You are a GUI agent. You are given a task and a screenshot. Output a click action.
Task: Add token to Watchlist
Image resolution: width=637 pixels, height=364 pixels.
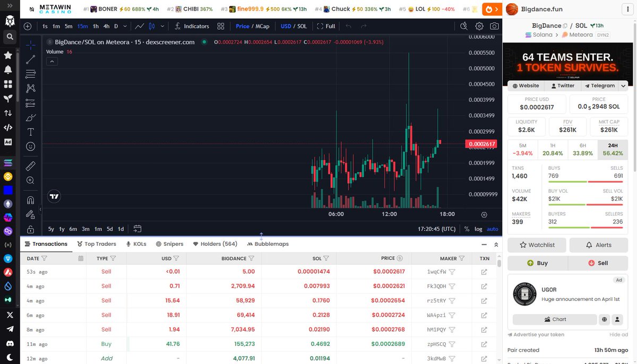click(537, 245)
